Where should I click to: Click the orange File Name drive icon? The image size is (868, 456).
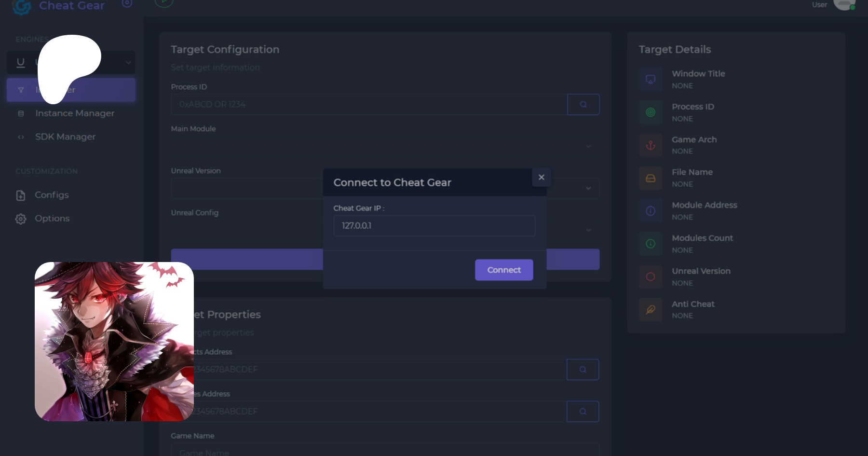[650, 178]
